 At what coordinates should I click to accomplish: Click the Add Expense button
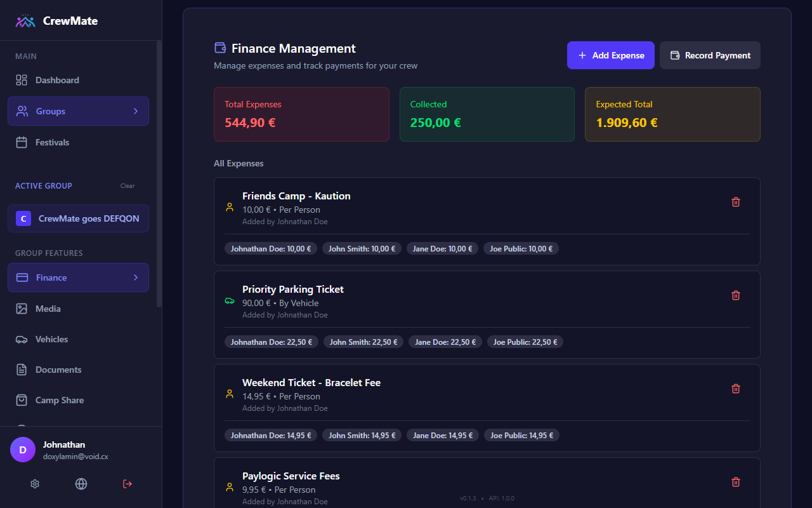pyautogui.click(x=611, y=55)
